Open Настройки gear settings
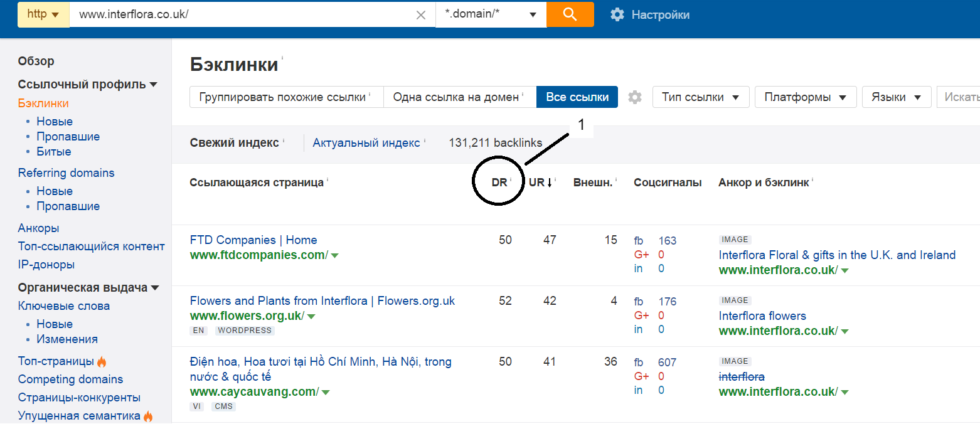 coord(650,14)
